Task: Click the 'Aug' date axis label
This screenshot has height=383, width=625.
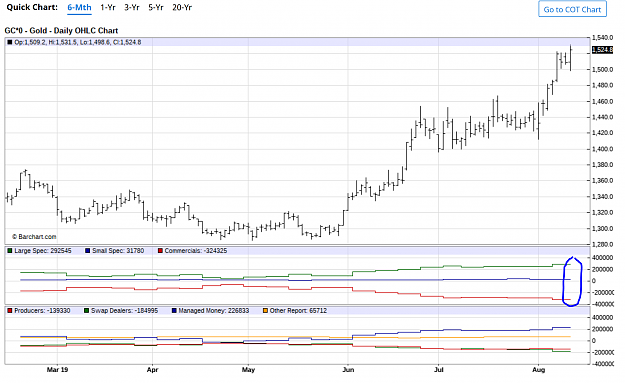Action: [x=539, y=370]
